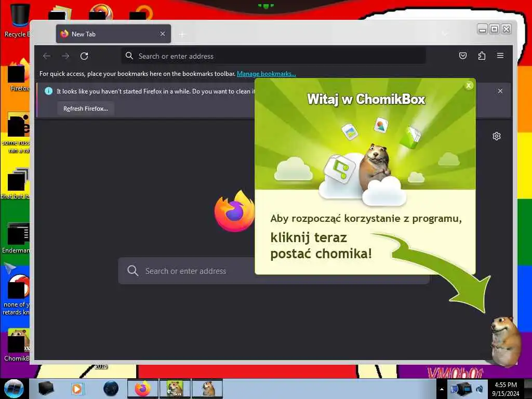This screenshot has height=399, width=532.
Task: Focus the top address bar field
Action: click(x=273, y=56)
